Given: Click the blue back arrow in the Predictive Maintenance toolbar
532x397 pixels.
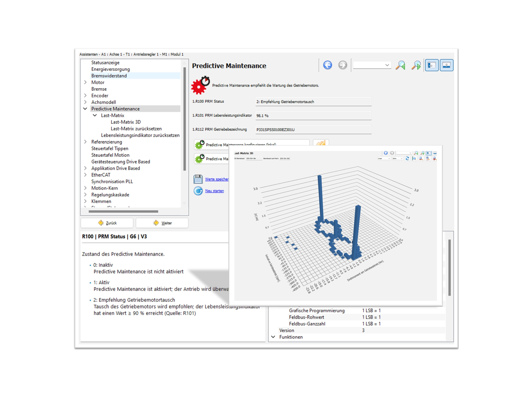Looking at the screenshot, I should pyautogui.click(x=327, y=65).
